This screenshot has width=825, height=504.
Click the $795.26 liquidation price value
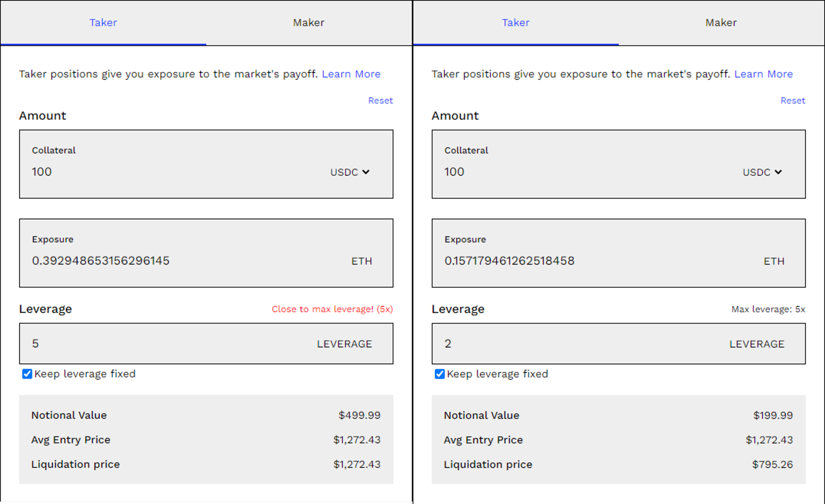point(772,465)
